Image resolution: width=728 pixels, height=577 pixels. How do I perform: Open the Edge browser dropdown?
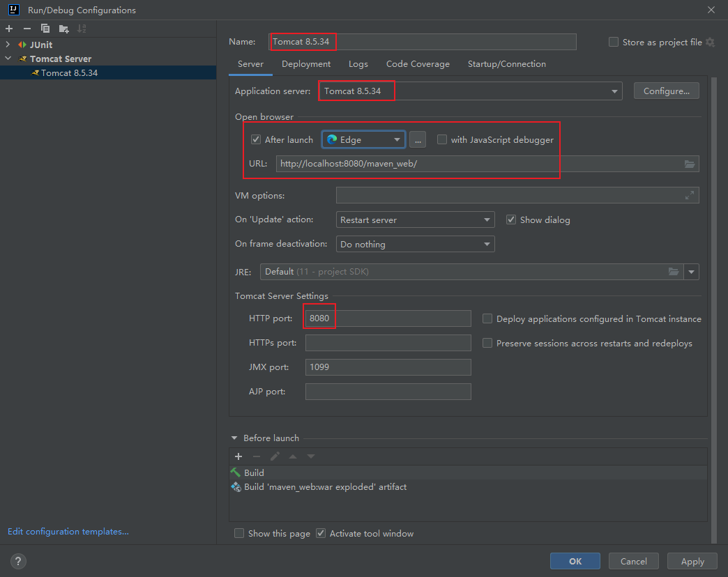(363, 140)
